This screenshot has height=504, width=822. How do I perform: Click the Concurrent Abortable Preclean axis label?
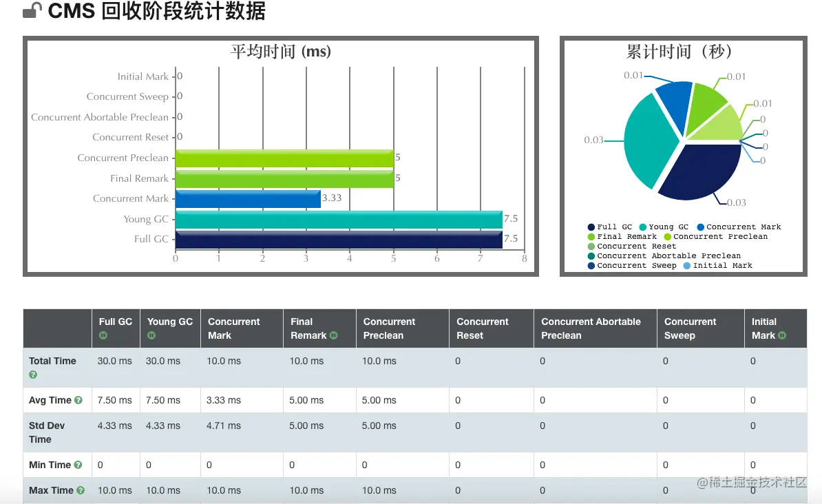(100, 117)
